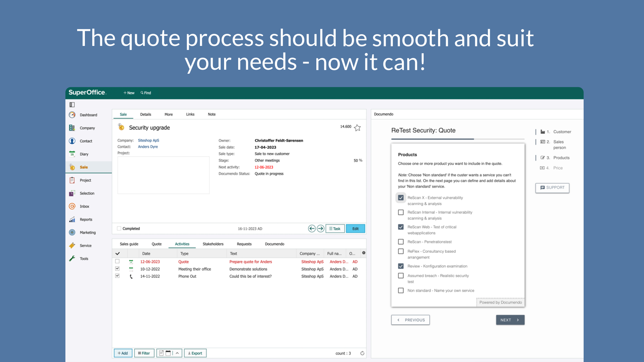Viewport: 644px width, 362px height.
Task: Check Assumed breach security test
Action: [401, 276]
